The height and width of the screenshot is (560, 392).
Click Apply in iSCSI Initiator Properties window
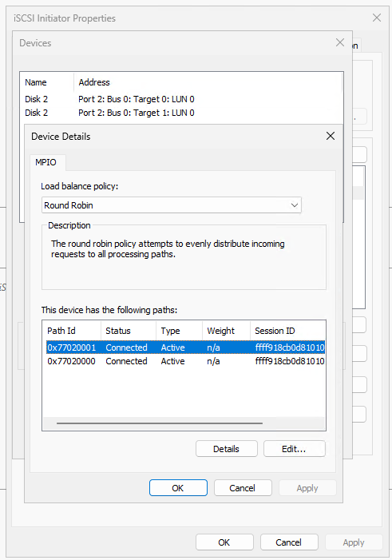354,542
